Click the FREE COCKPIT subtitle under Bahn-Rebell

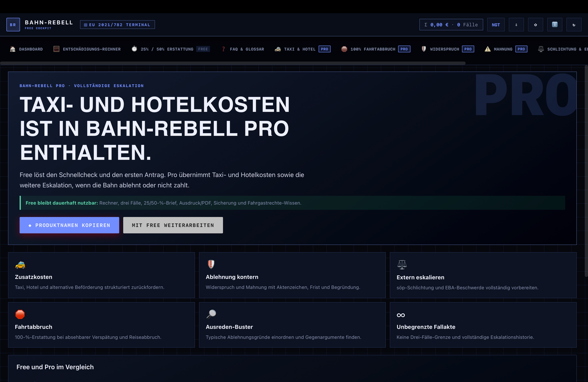(x=38, y=28)
